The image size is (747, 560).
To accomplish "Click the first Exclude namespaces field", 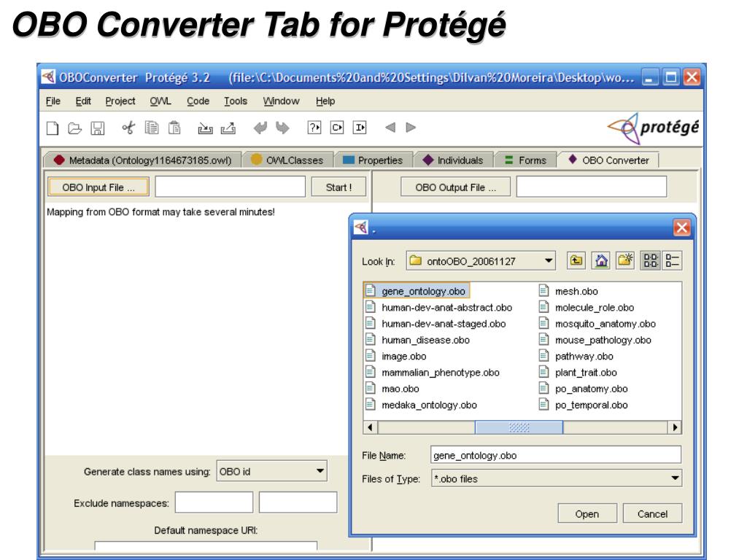I will click(214, 502).
